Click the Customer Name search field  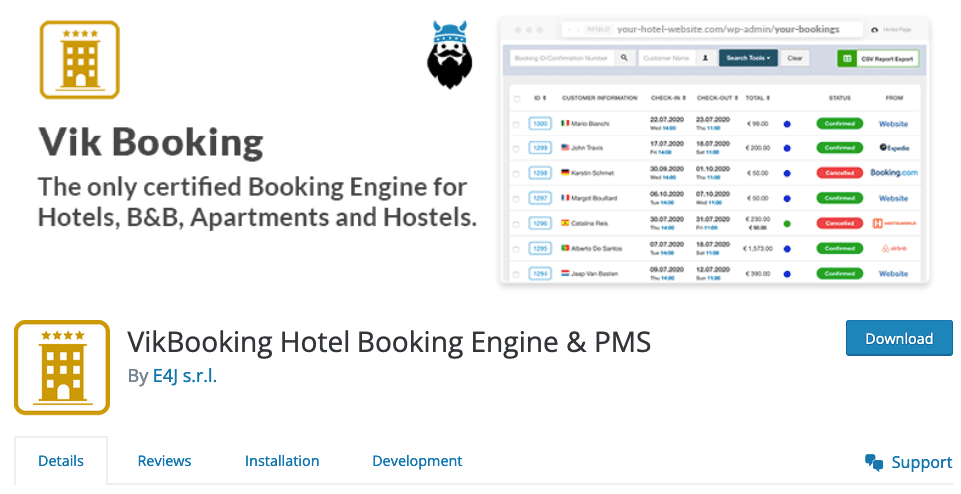(x=667, y=58)
